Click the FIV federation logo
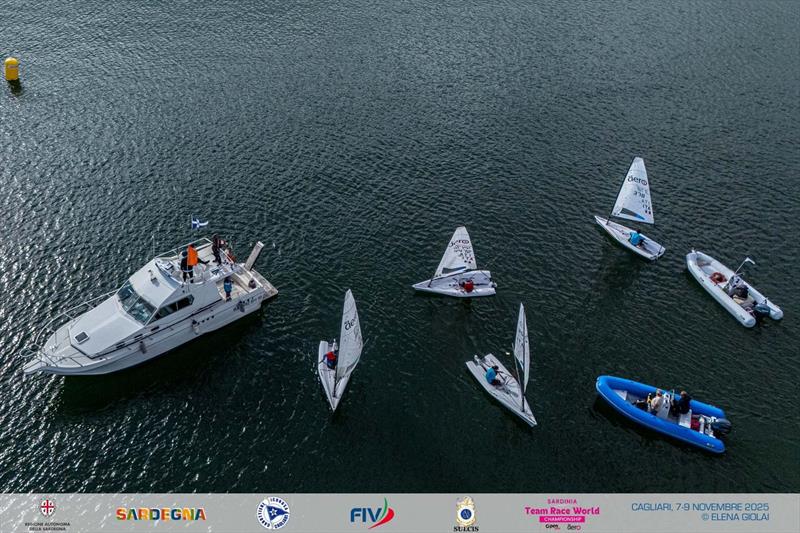 click(372, 514)
